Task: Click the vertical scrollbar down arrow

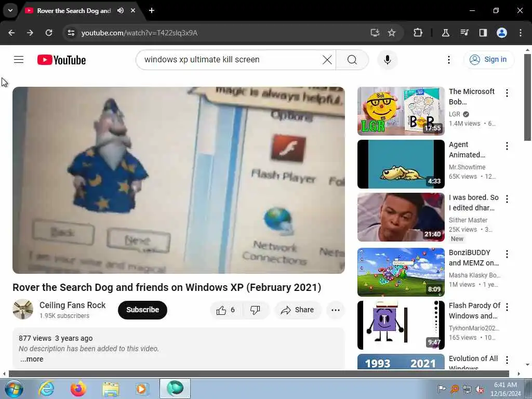Action: (527, 365)
